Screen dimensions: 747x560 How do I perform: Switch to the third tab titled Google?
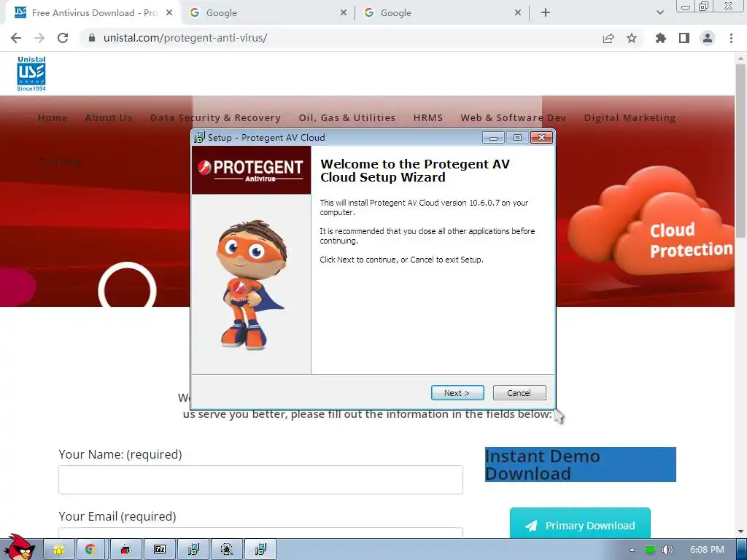[x=441, y=13]
